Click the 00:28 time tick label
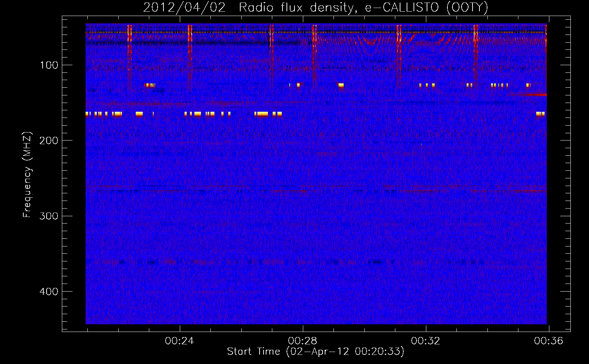Screen dimensions: 589x364 [x=303, y=341]
